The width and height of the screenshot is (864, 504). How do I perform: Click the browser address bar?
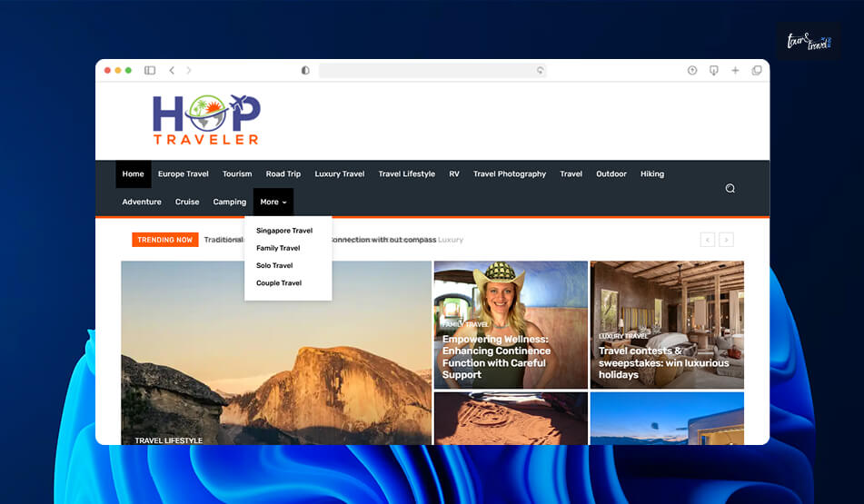pos(432,71)
